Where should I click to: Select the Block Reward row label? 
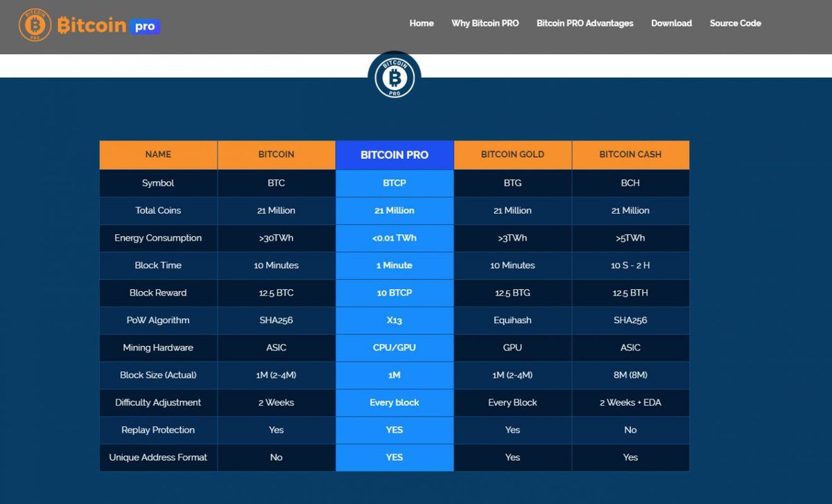(x=158, y=293)
